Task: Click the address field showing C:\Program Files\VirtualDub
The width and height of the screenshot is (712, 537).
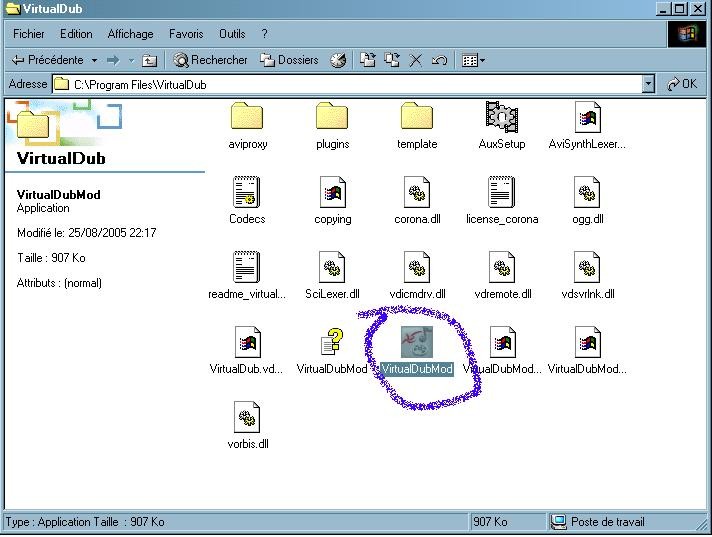Action: (x=348, y=84)
